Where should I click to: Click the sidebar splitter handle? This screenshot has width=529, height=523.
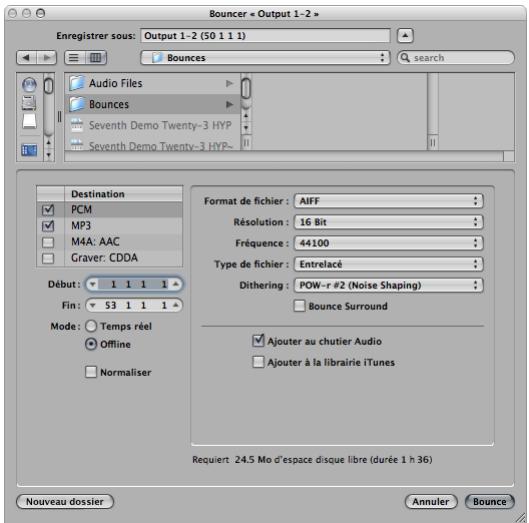(59, 117)
